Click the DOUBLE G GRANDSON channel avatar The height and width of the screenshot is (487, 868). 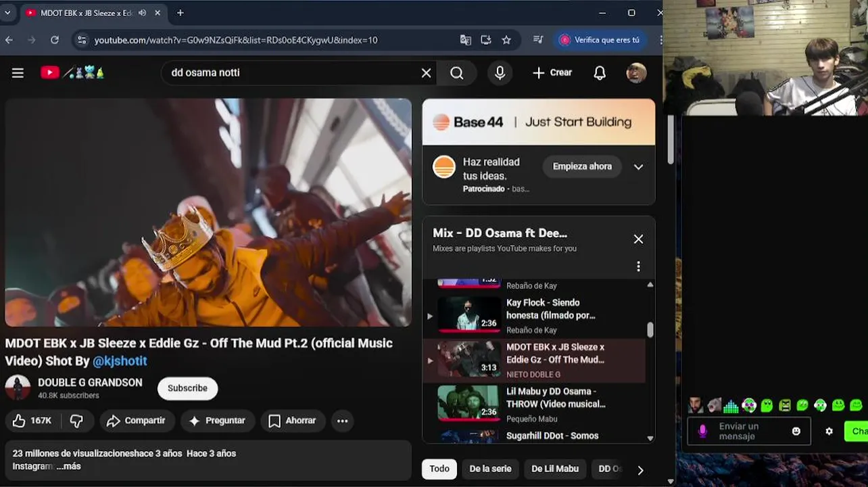[x=18, y=388]
